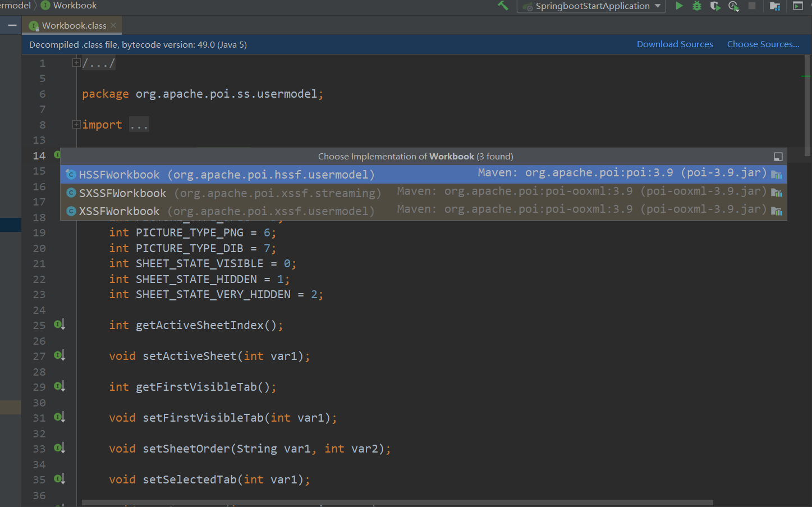
Task: Select XSSFWorkbook implementation in the popup
Action: 424,211
